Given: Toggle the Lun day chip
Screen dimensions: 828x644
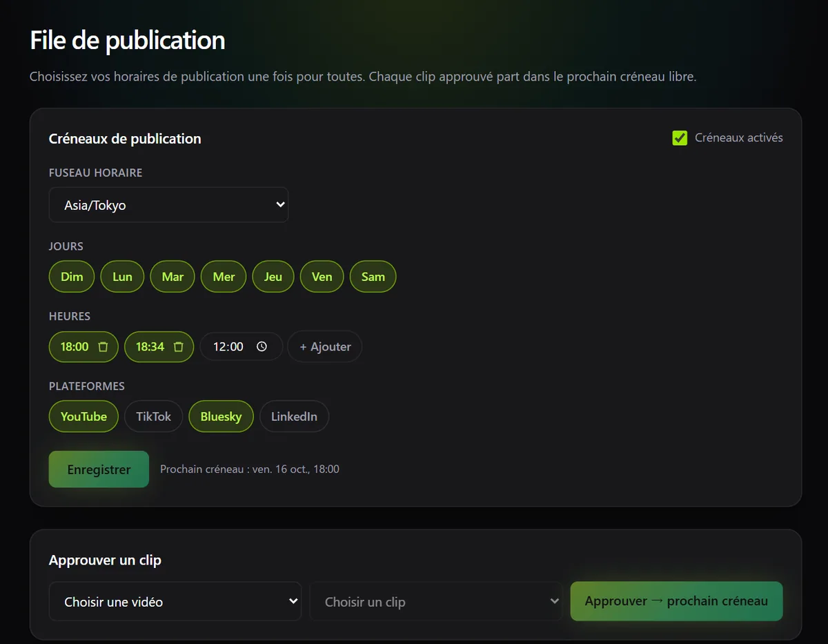Looking at the screenshot, I should [x=122, y=277].
